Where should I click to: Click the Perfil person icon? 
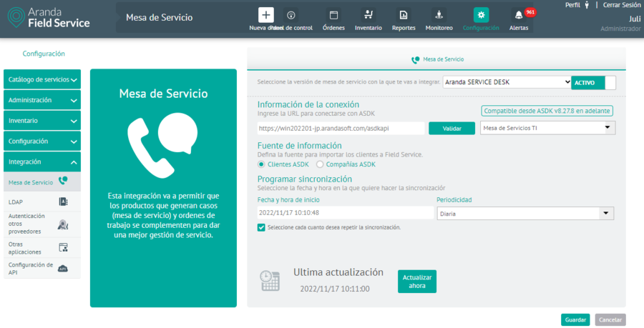click(x=587, y=5)
